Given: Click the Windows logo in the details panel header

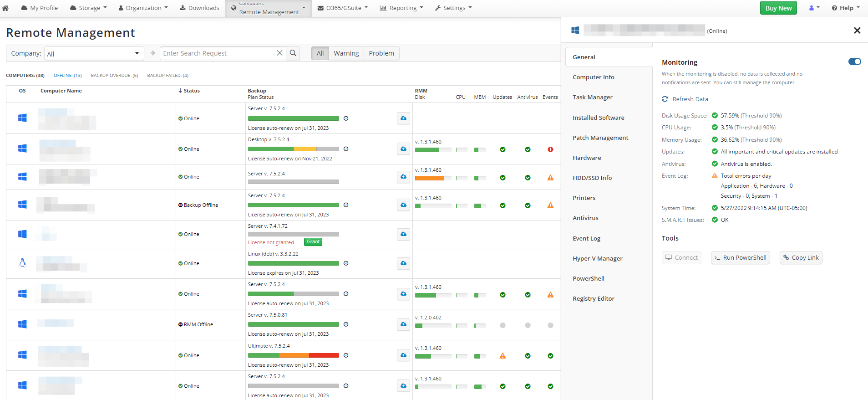Looking at the screenshot, I should pos(575,30).
